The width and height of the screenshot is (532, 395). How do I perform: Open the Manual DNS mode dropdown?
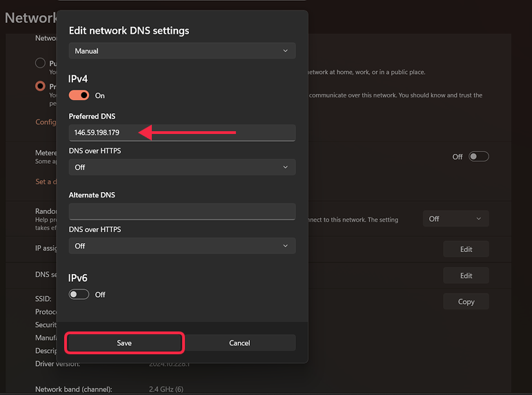pos(181,51)
